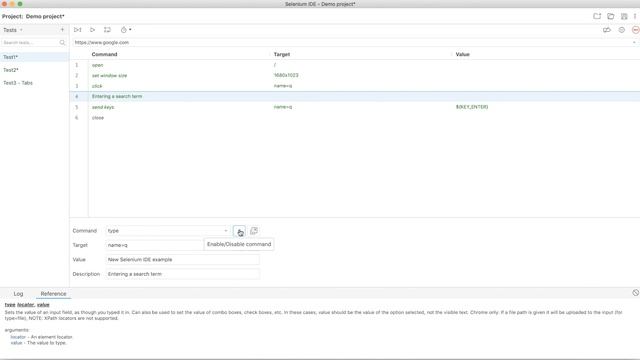The height and width of the screenshot is (360, 640).
Task: Add a new test with plus icon
Action: point(62,30)
